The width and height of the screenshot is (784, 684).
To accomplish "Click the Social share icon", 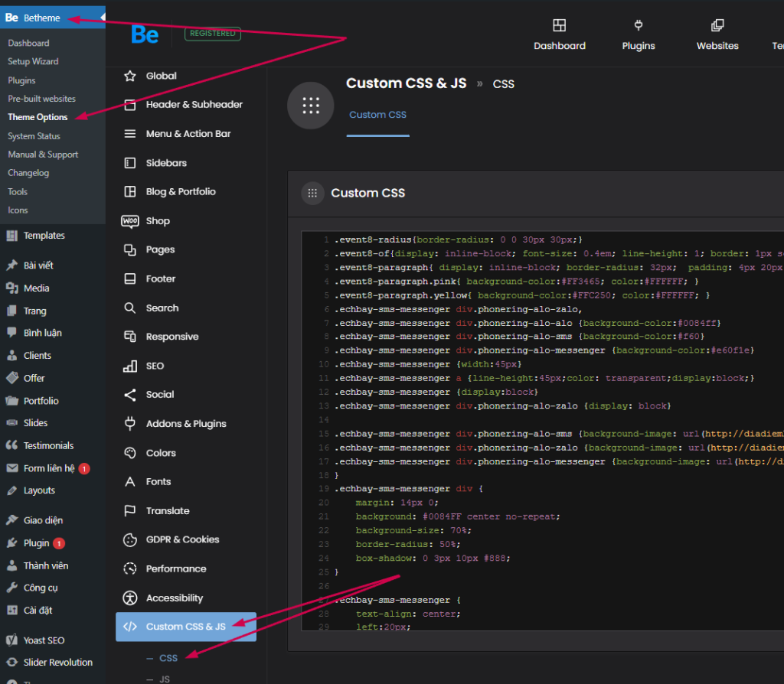I will (x=130, y=395).
